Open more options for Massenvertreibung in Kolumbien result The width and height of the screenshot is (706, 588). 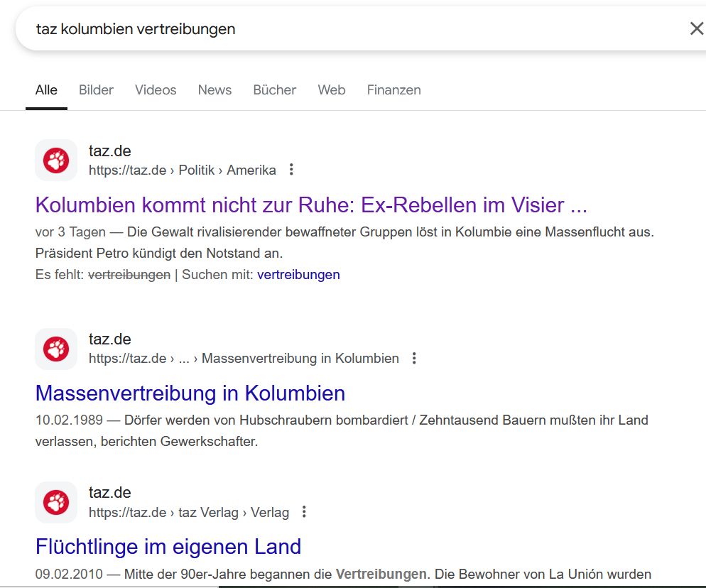click(414, 359)
